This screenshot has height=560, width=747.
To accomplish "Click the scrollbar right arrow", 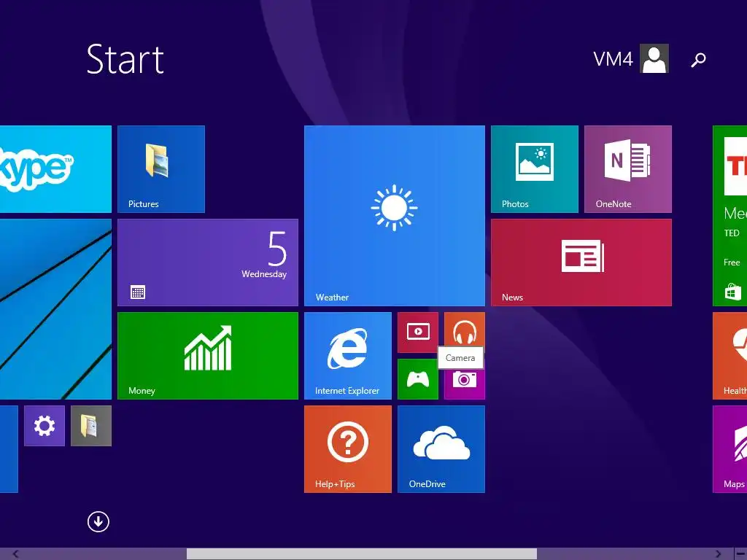I will coord(719,554).
